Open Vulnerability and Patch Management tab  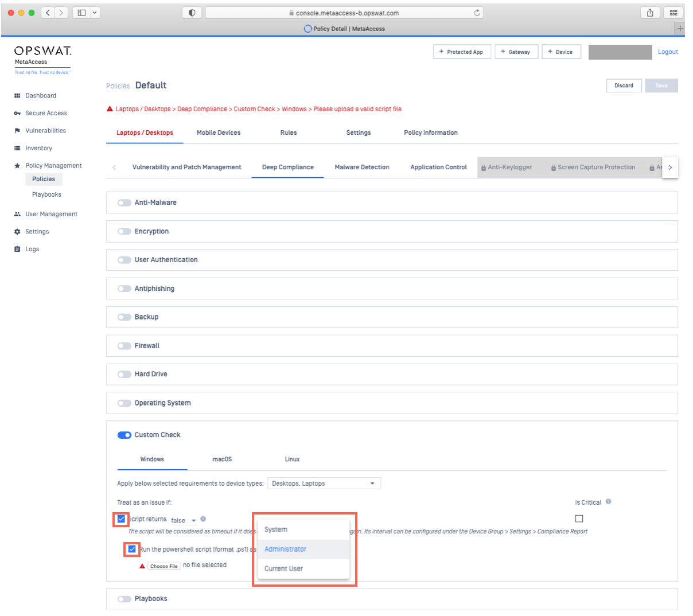pos(187,167)
